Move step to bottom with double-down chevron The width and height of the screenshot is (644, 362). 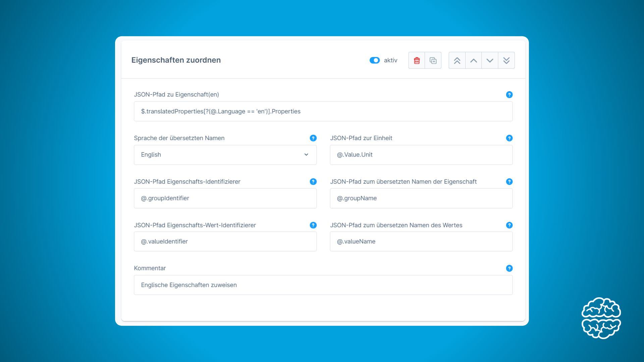(506, 60)
